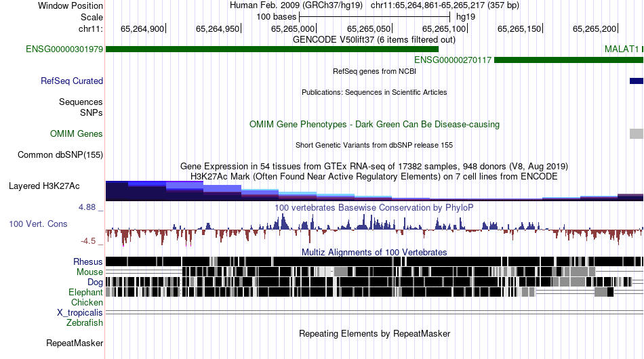Click the Mouse alignment track row
644x359 pixels.
pyautogui.click(x=374, y=272)
